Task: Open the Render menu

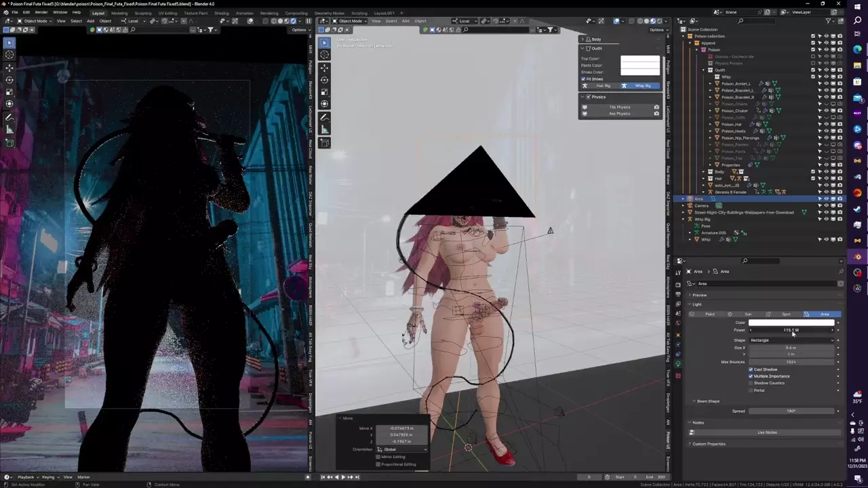Action: [41, 12]
